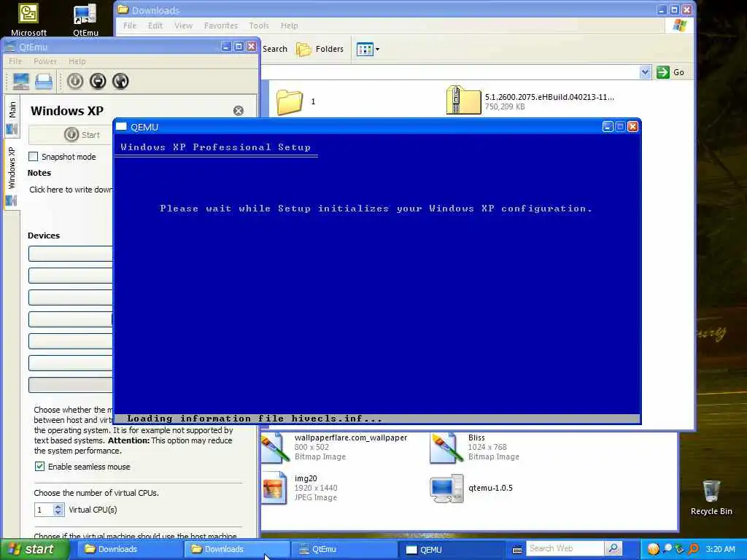Open the Windows Start menu

tap(34, 550)
